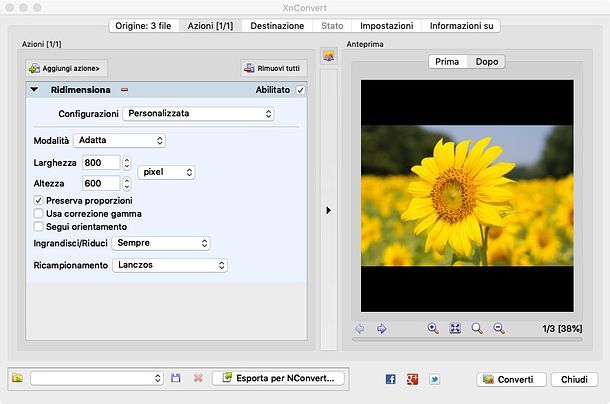Go to the next preview image

(381, 328)
